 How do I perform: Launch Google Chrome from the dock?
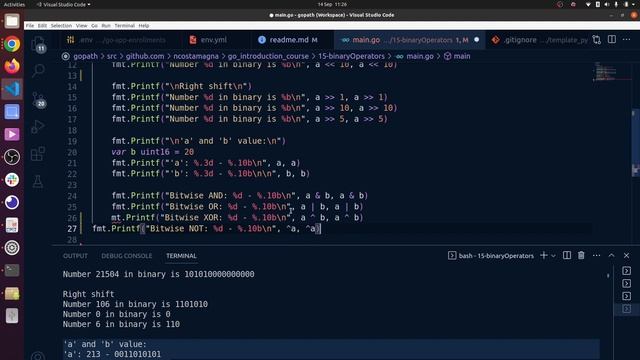(x=12, y=44)
